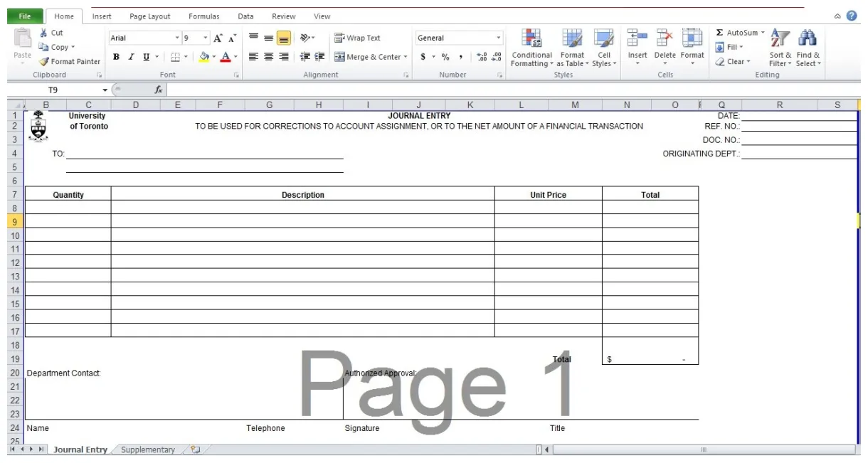Switch to the Formulas ribbon tab
The width and height of the screenshot is (868, 463).
[203, 16]
